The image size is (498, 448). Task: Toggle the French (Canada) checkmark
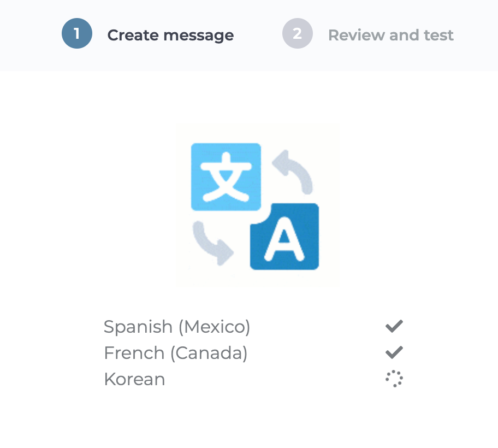393,352
